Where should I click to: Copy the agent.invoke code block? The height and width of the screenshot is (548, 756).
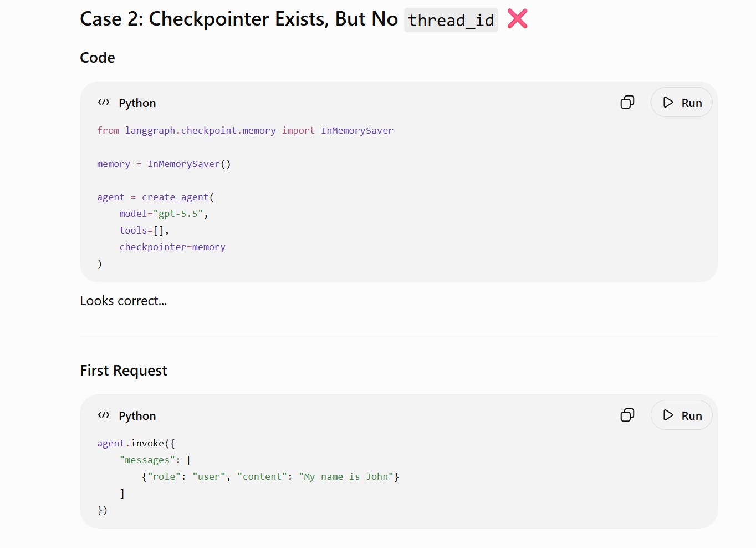click(627, 415)
